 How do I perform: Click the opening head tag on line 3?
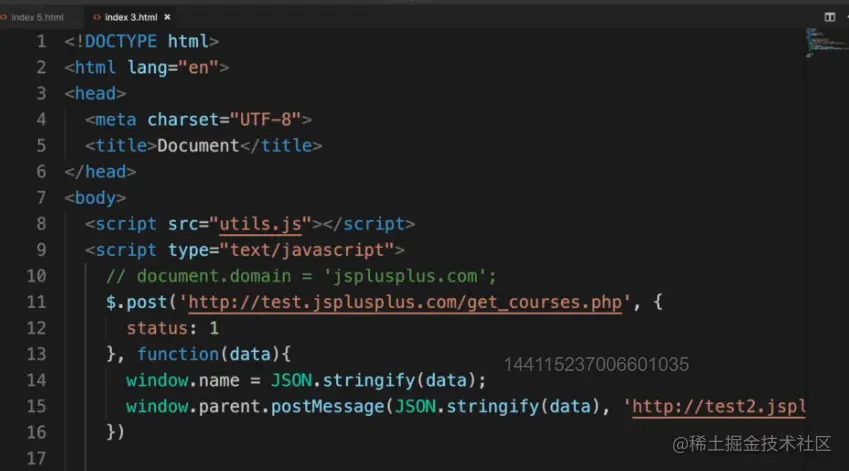(x=95, y=94)
